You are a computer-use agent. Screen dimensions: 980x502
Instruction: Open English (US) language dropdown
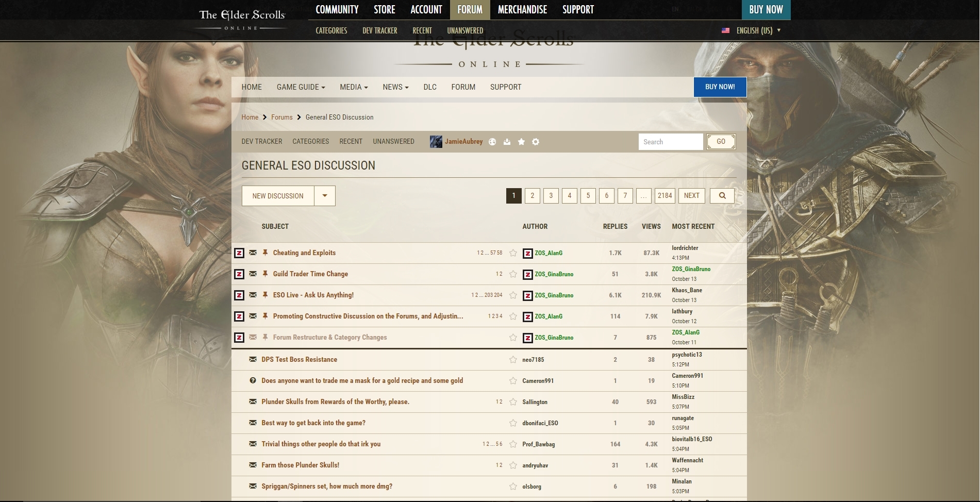(x=752, y=30)
